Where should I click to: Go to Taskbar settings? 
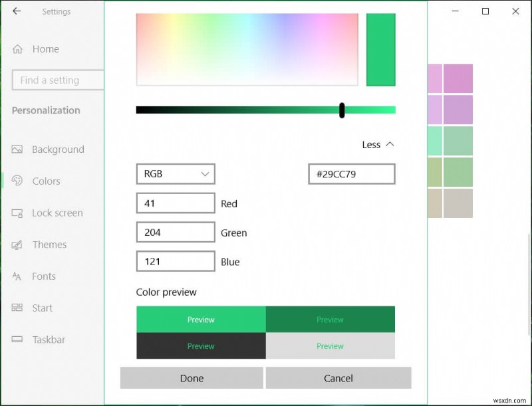pyautogui.click(x=49, y=340)
